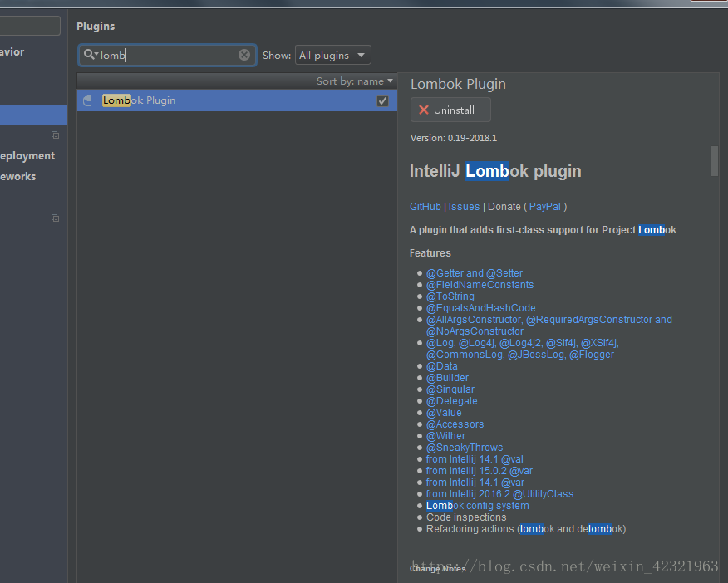Open @Log, @Log4j logging feature link
This screenshot has height=583, width=728.
(523, 349)
